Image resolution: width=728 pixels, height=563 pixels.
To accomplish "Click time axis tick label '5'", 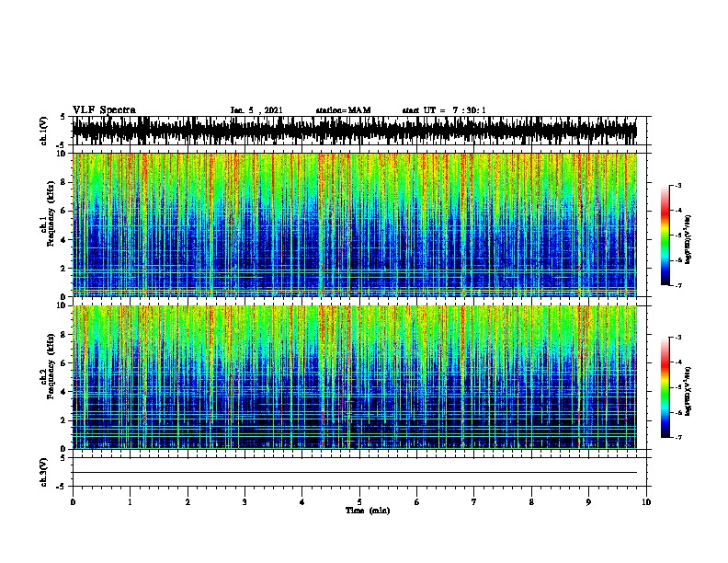I will (359, 502).
